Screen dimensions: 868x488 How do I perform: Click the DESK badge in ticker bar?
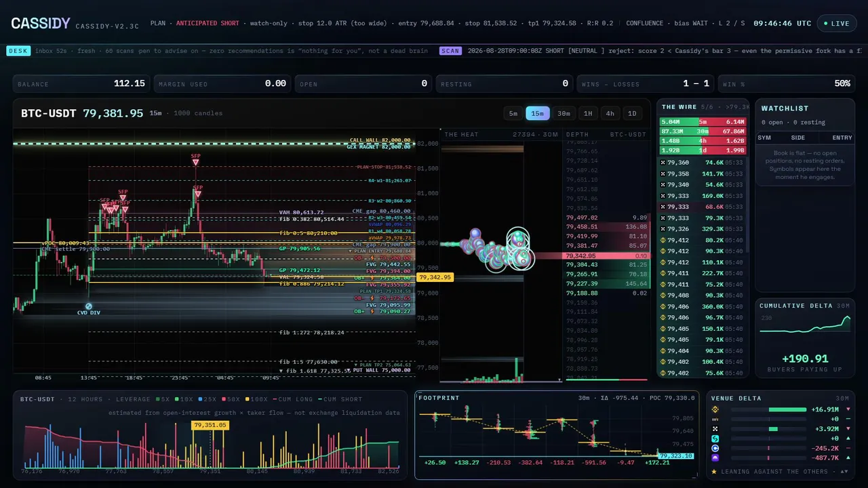[x=18, y=50]
